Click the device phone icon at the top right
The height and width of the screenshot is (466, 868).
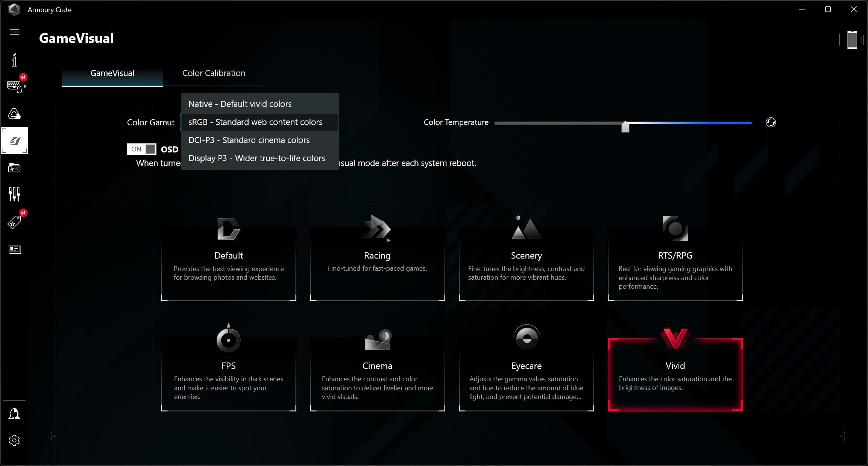pos(852,40)
